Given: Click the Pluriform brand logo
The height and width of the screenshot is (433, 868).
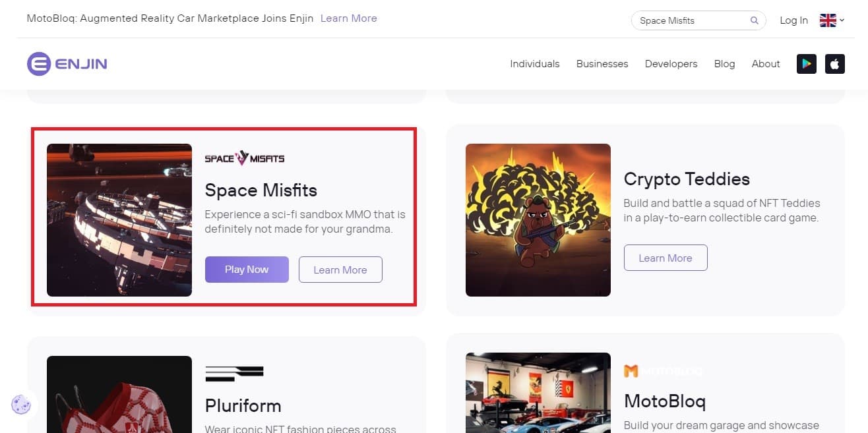Looking at the screenshot, I should coord(234,374).
